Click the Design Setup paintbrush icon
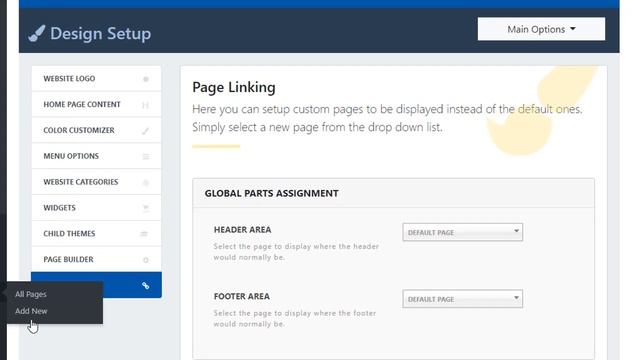Screen dimensions: 640x360 [37, 33]
